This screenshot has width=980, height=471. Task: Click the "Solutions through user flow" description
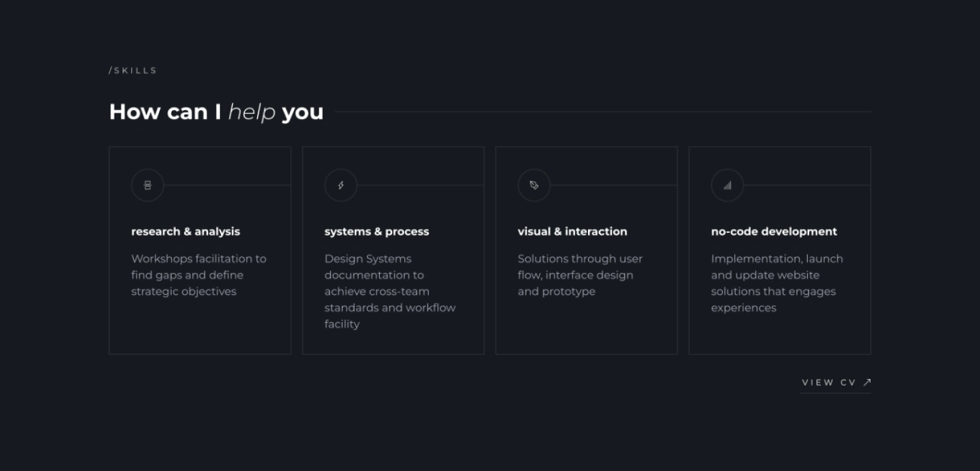pos(579,275)
